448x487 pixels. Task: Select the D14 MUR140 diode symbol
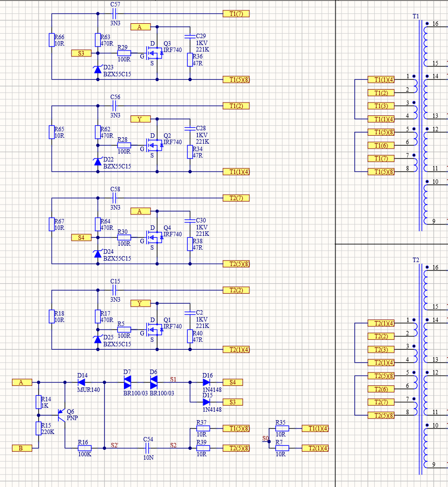pyautogui.click(x=81, y=382)
